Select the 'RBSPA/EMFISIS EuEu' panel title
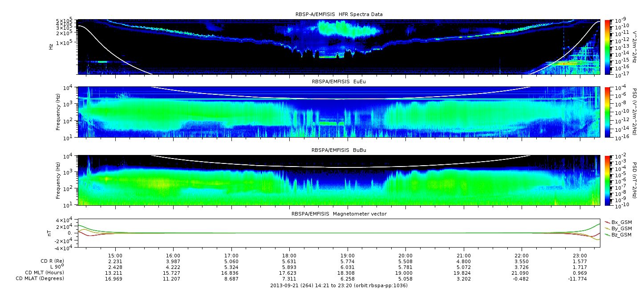 [339, 82]
